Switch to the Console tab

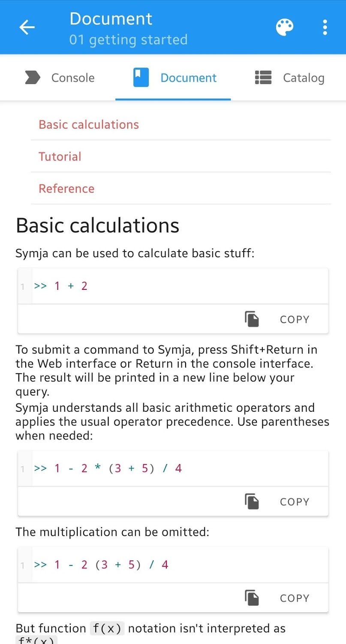pos(73,78)
